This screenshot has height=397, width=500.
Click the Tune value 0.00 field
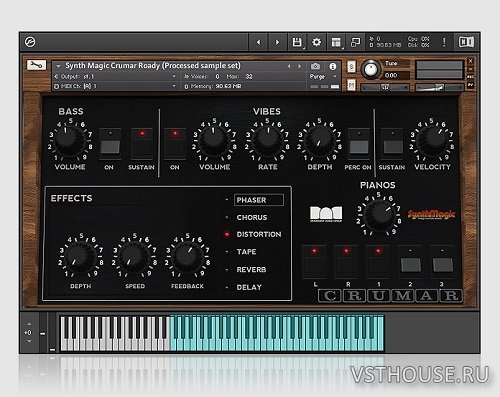coord(396,75)
